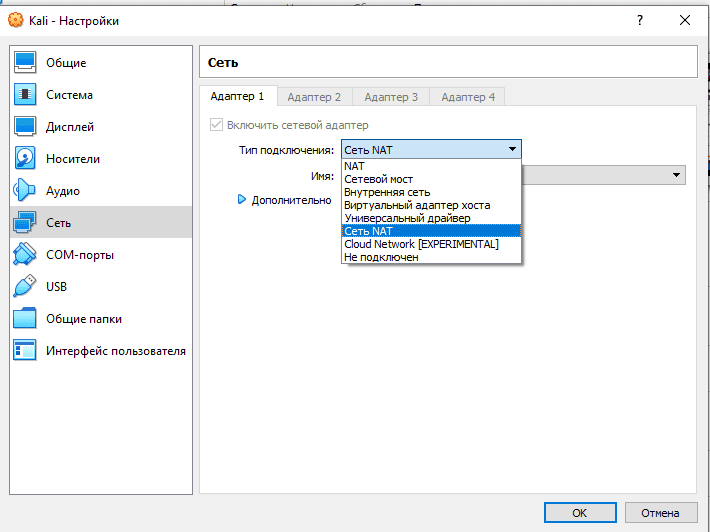Open the Аудио speaker icon
The image size is (710, 532).
26,191
